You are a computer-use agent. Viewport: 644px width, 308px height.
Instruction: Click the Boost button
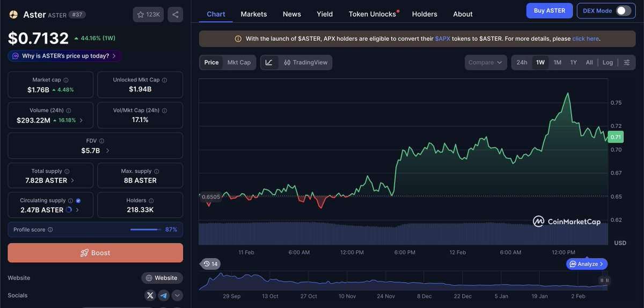coord(95,253)
